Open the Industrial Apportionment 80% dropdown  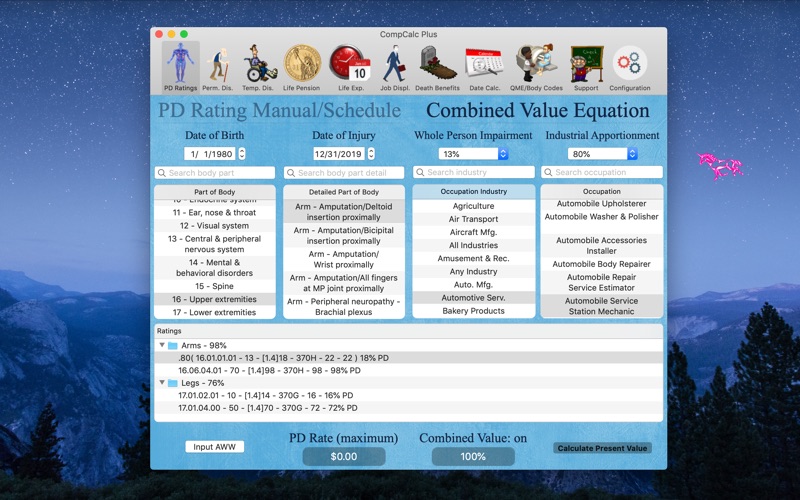click(603, 154)
